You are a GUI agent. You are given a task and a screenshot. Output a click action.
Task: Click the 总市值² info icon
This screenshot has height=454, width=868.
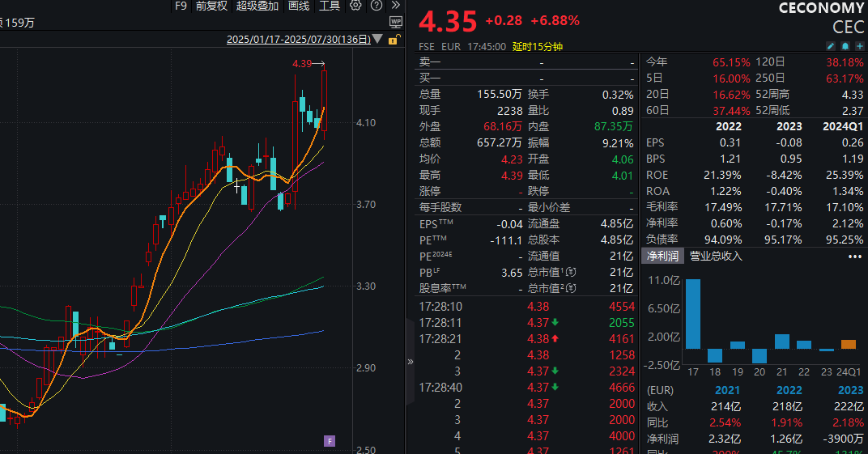[x=572, y=288]
